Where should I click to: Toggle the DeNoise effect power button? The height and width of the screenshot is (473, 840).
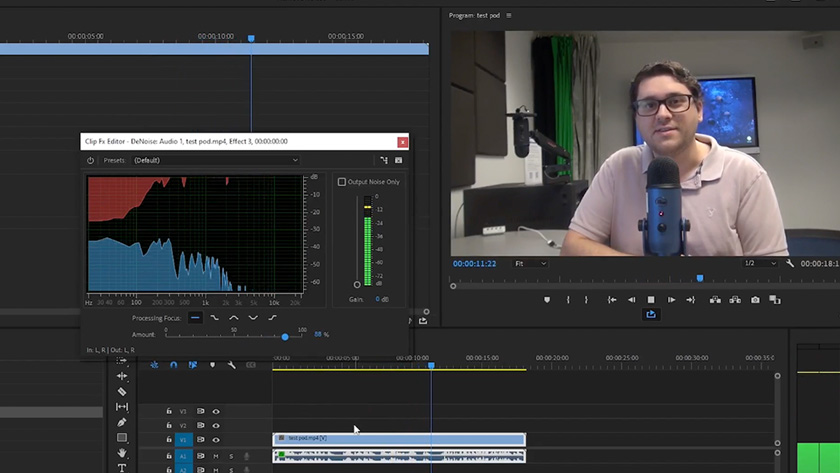click(90, 160)
